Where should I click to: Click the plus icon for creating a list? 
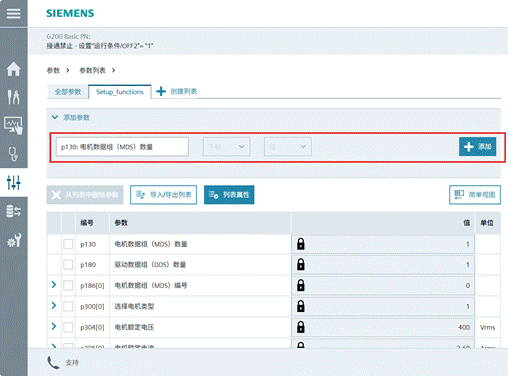click(161, 91)
